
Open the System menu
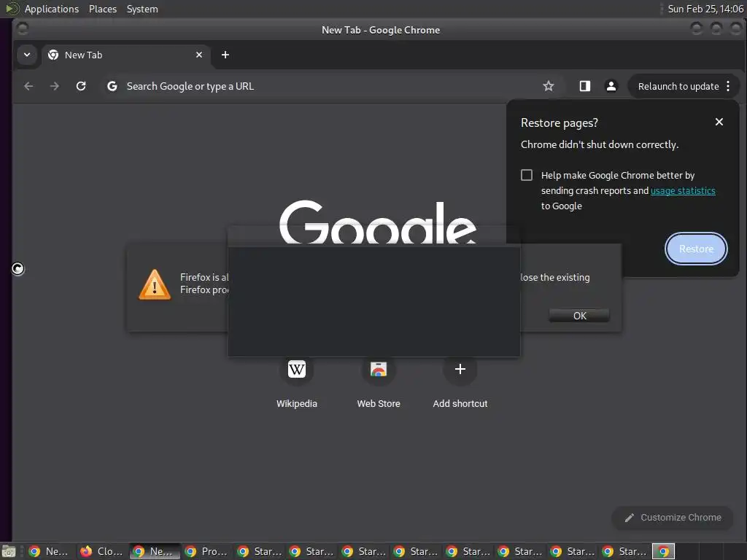(142, 9)
